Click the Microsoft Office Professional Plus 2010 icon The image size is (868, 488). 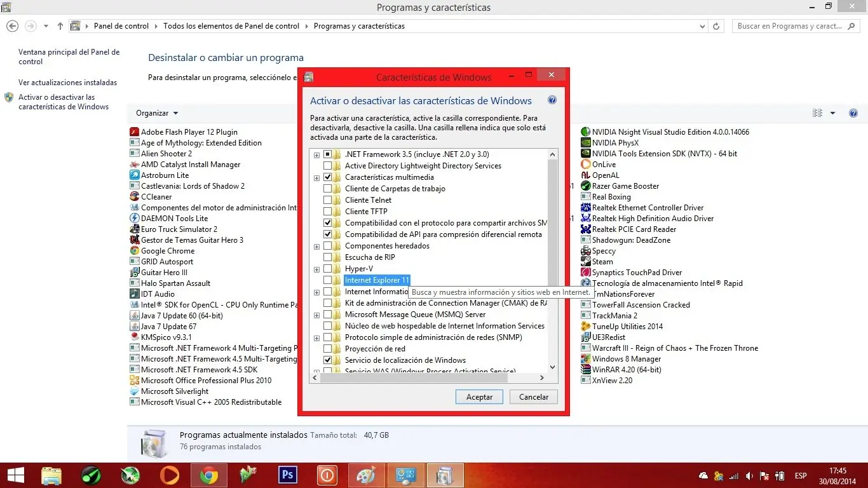pyautogui.click(x=135, y=381)
